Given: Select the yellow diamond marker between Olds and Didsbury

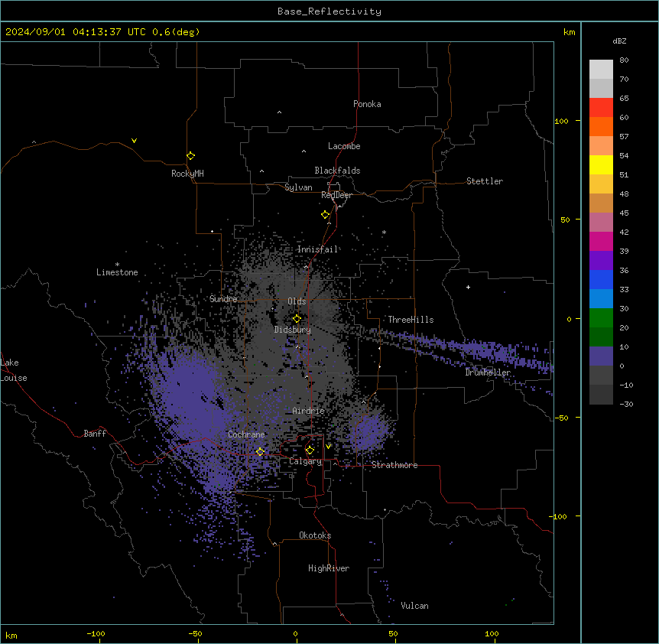Looking at the screenshot, I should point(297,319).
